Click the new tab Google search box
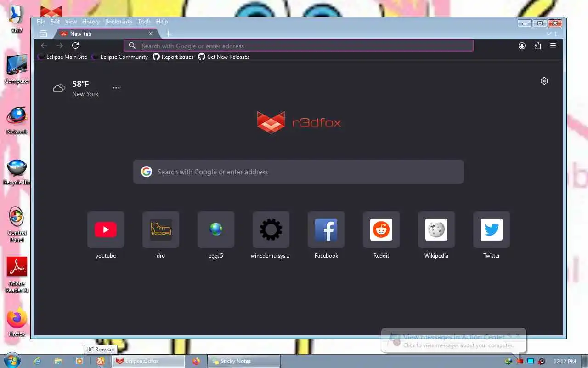Viewport: 588px width, 368px height. click(x=299, y=172)
